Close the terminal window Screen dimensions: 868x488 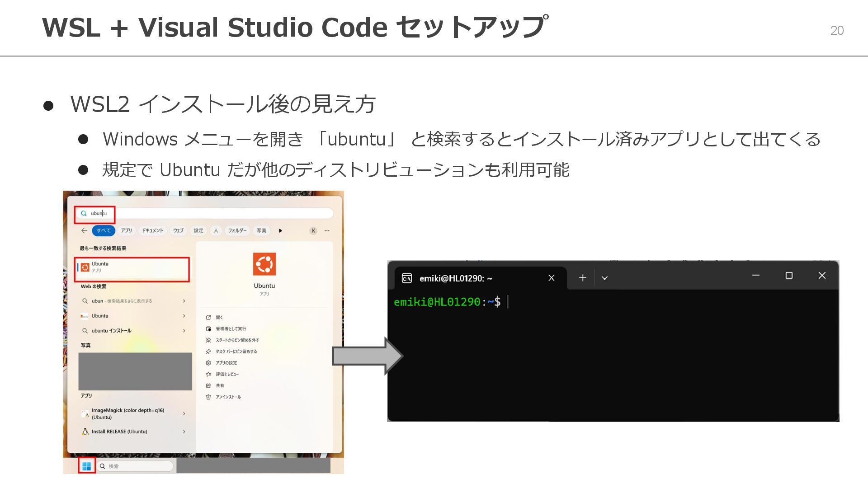(822, 275)
